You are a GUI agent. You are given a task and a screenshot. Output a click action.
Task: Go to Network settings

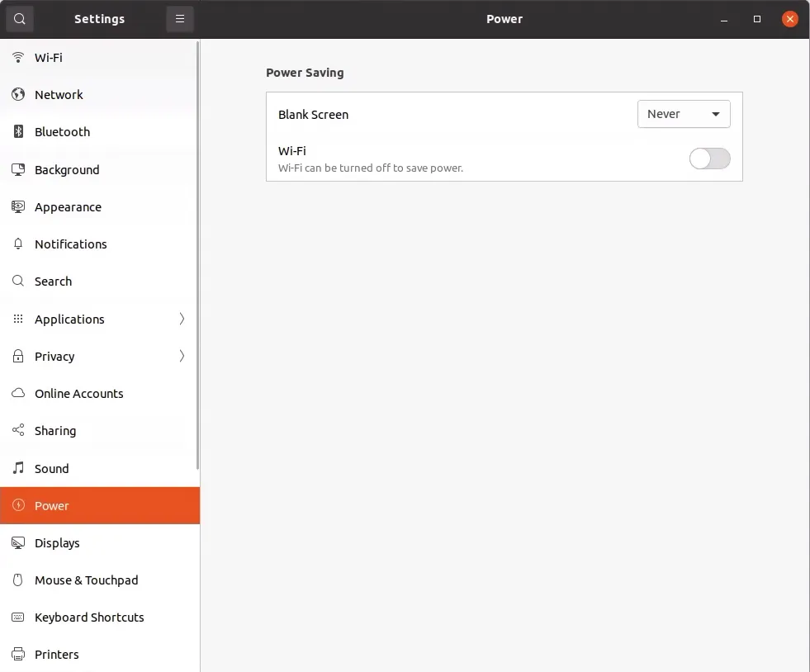point(98,94)
